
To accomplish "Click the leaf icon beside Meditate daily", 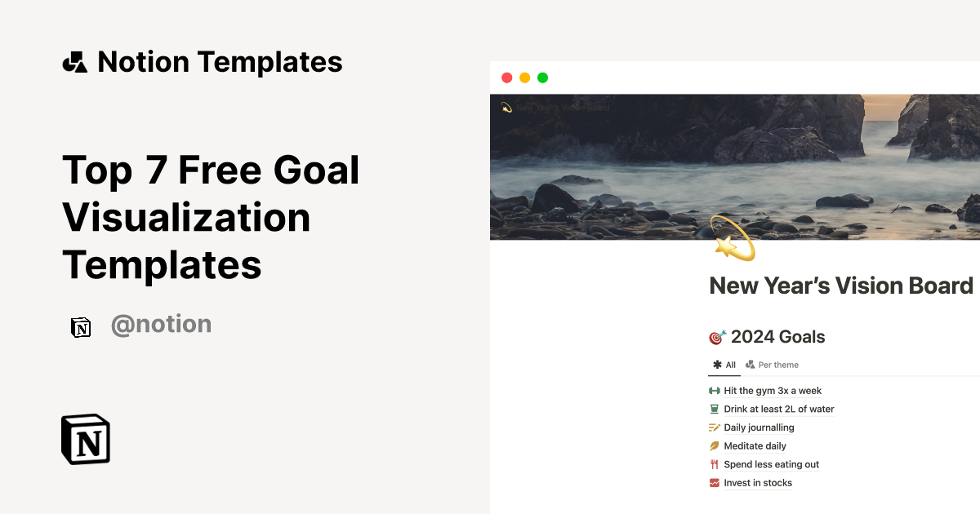I will 713,445.
